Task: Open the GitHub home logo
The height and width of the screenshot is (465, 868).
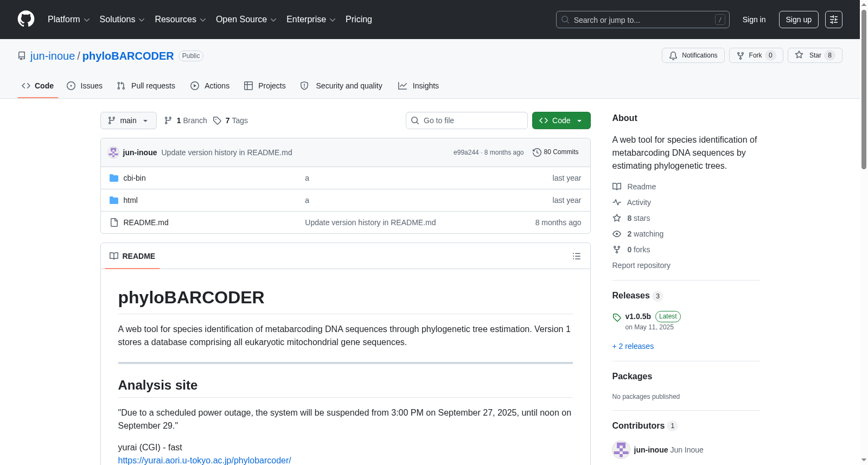Action: [26, 19]
